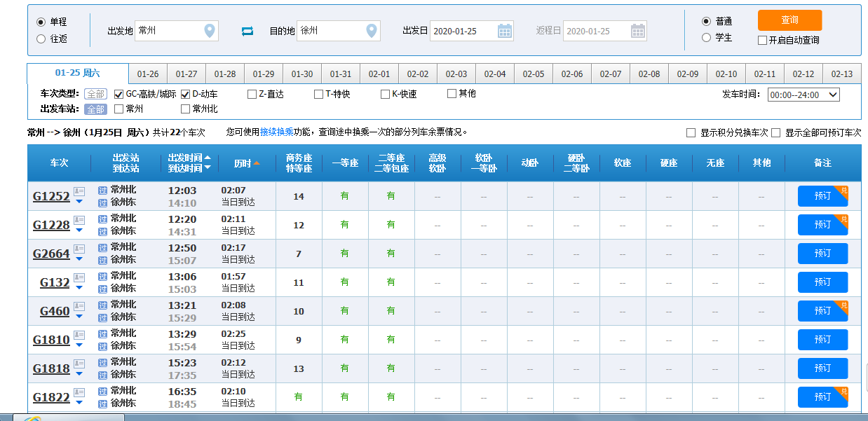Switch to the 02-05 date tab
Screen dimensions: 868x421
[x=534, y=74]
